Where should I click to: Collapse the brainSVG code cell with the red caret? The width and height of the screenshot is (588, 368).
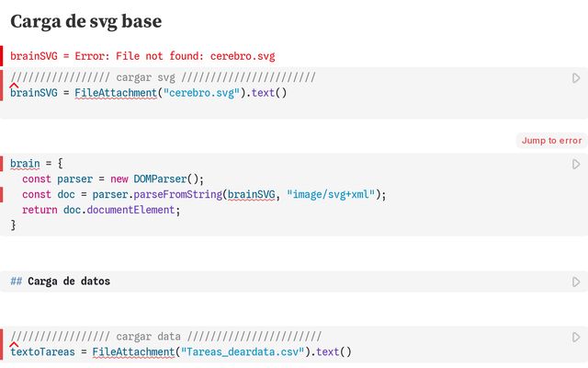point(14,86)
